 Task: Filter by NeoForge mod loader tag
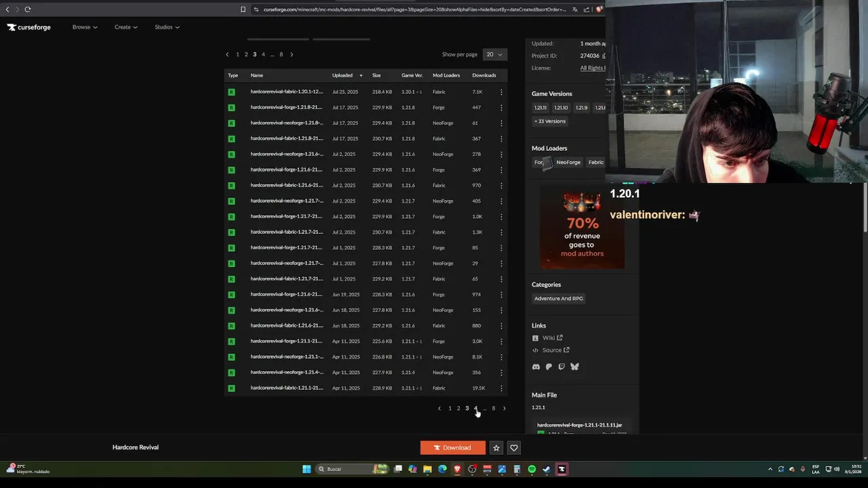(x=568, y=162)
